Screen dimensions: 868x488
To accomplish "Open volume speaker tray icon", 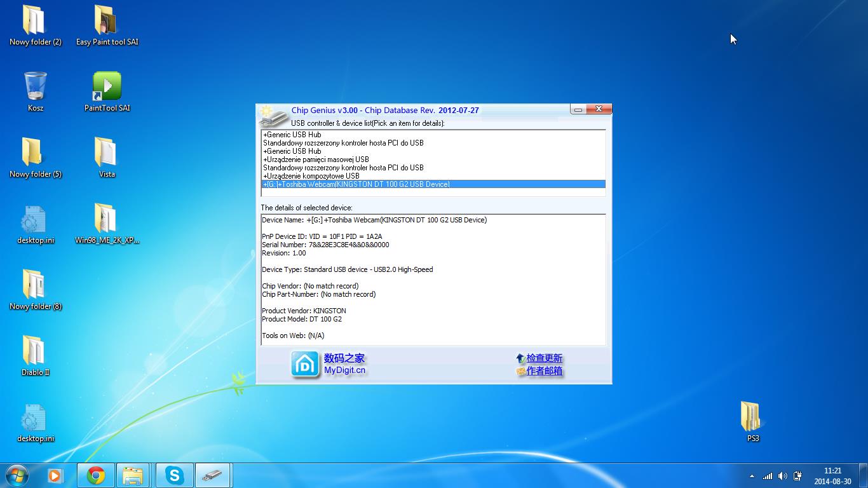I will 782,476.
